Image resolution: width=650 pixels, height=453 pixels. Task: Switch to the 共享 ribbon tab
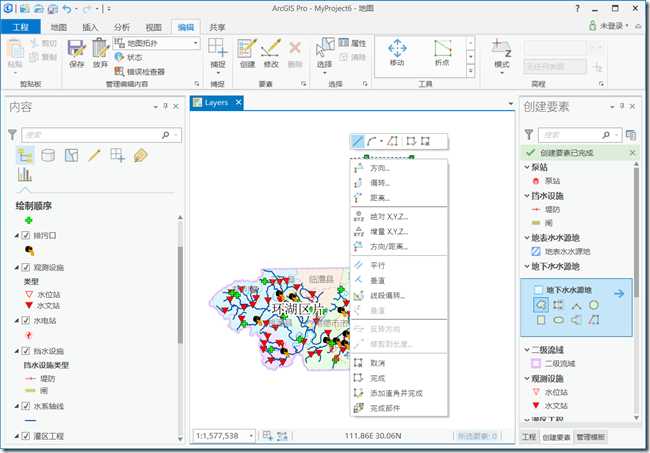[217, 27]
